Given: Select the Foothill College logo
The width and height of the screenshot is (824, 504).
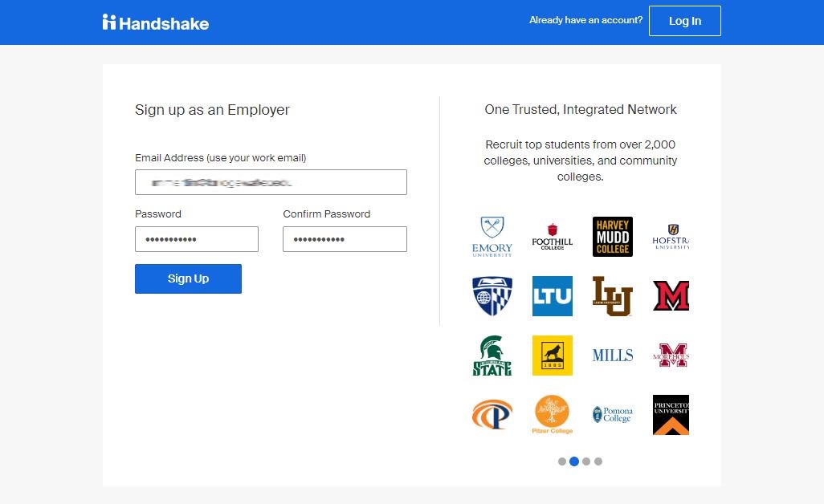Looking at the screenshot, I should [x=553, y=237].
